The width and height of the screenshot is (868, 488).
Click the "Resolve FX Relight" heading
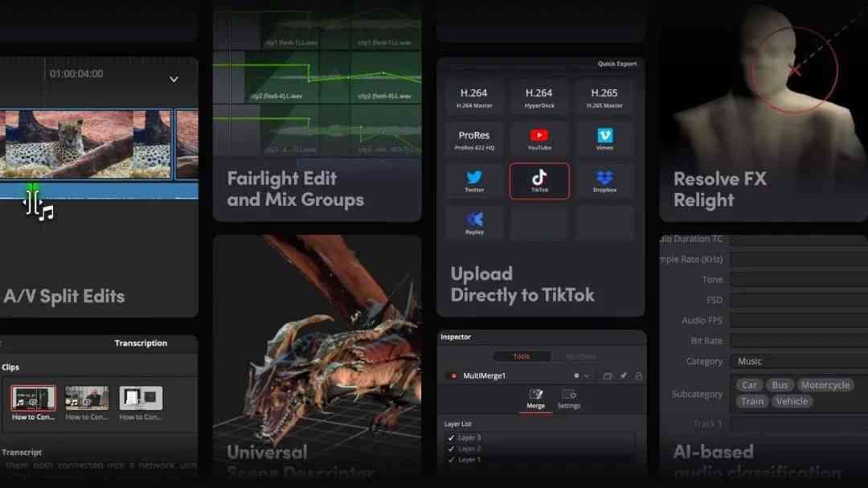[x=720, y=190]
